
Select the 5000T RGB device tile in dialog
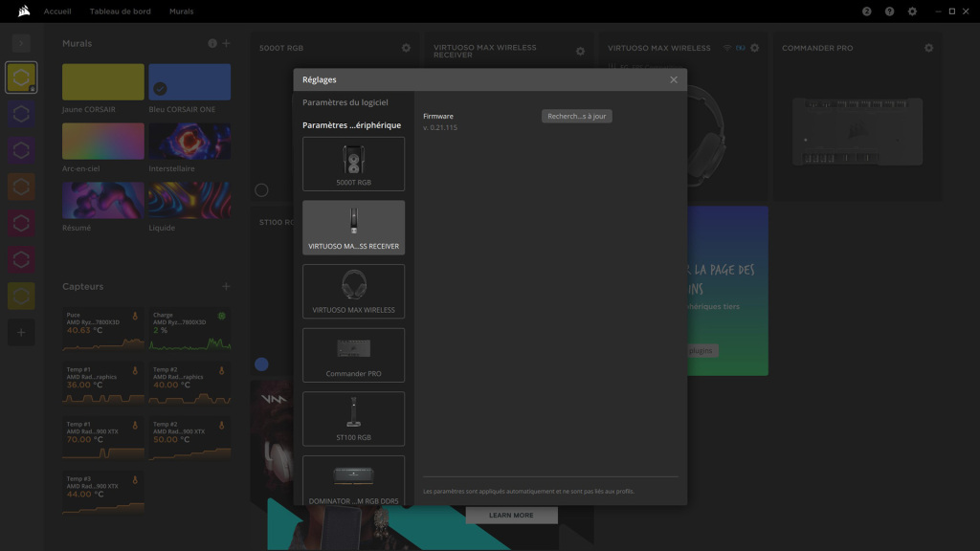[354, 164]
